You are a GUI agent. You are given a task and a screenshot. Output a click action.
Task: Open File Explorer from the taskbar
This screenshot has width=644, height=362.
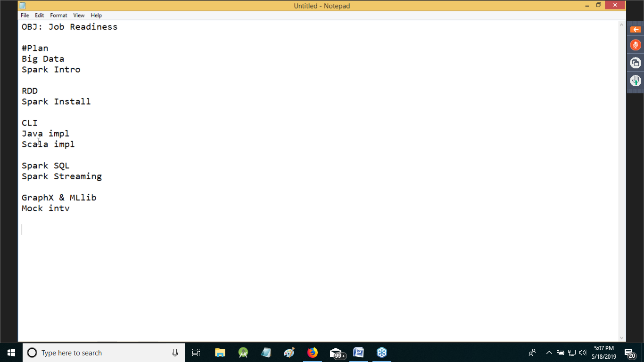(x=220, y=353)
